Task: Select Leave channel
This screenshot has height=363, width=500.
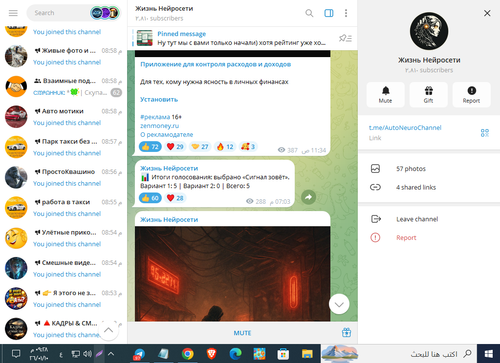Action: pos(429,219)
